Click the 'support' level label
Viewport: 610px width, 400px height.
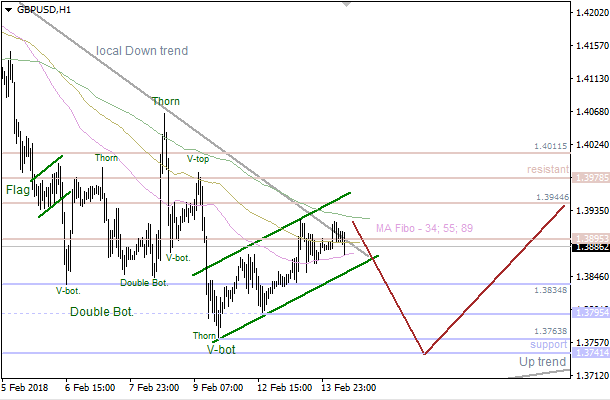coord(549,344)
